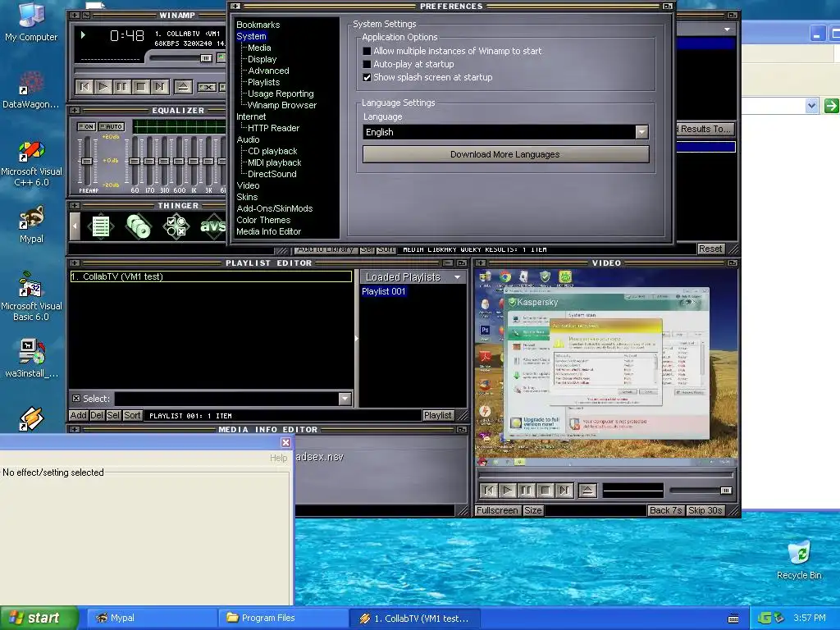The width and height of the screenshot is (840, 630).
Task: Click Winamp main volume slider handle
Action: click(x=206, y=58)
